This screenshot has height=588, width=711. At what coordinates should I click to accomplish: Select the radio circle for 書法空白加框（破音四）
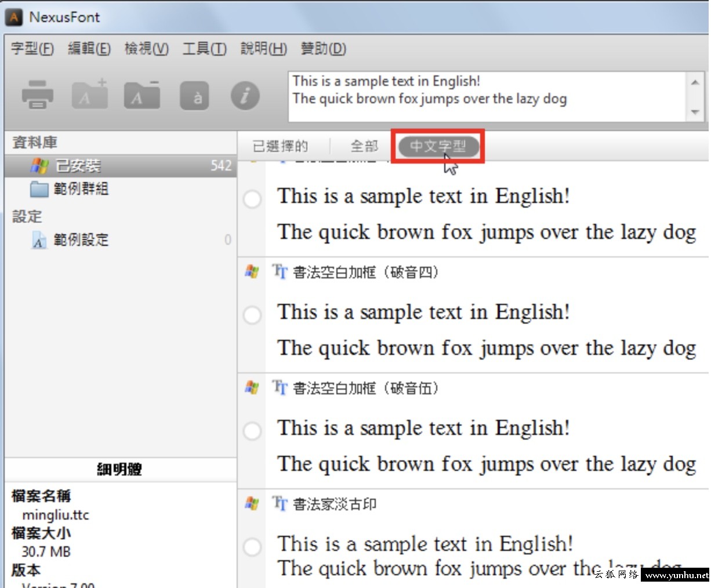[x=252, y=315]
